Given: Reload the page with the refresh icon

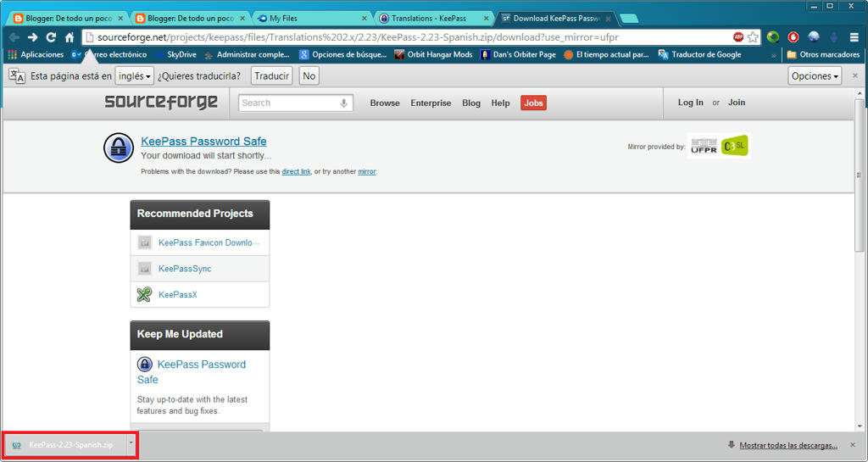Looking at the screenshot, I should click(51, 37).
